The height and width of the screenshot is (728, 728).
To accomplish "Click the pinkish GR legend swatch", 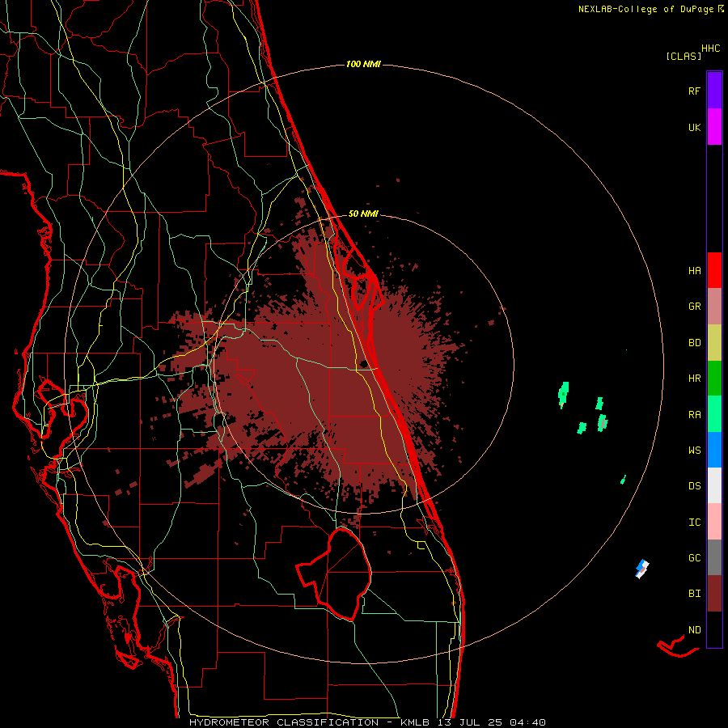I will click(x=714, y=307).
